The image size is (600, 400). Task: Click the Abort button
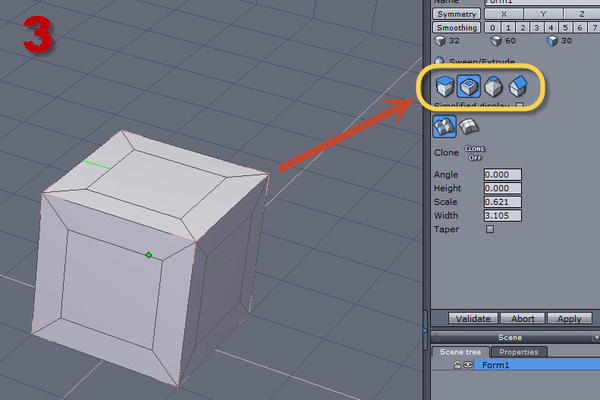click(x=523, y=318)
